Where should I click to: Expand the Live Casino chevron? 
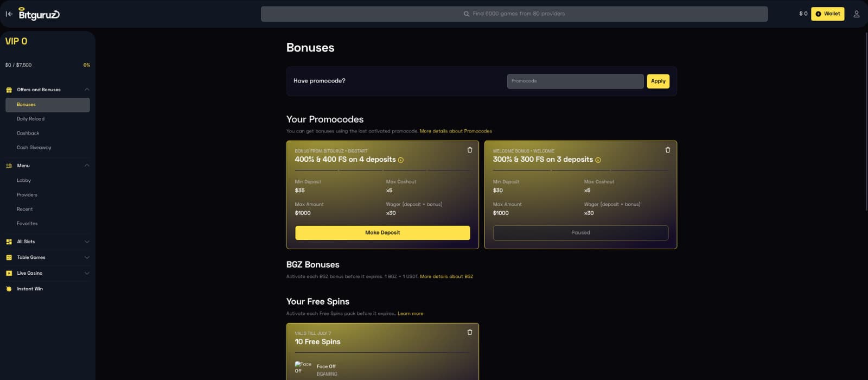tap(87, 273)
